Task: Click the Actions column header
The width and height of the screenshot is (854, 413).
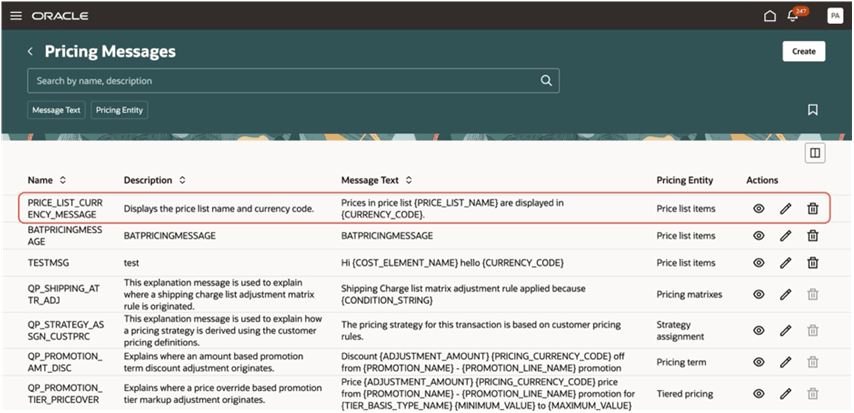Action: point(762,180)
